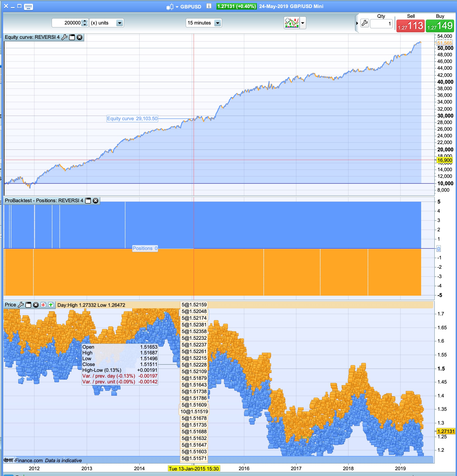Click the candlestick chart style icon
Screen dimensions: 457x476
tap(170, 7)
